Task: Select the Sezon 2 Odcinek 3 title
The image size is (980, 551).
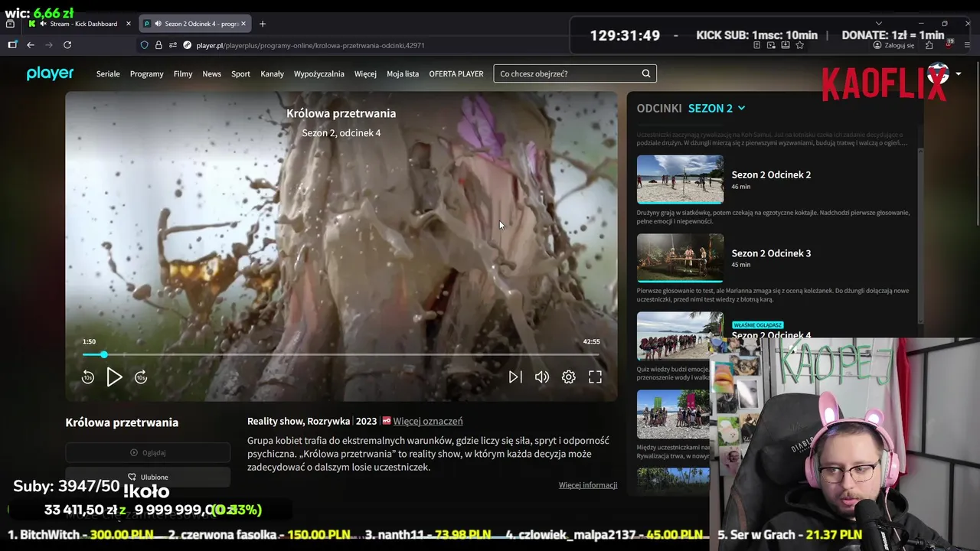Action: [x=771, y=253]
